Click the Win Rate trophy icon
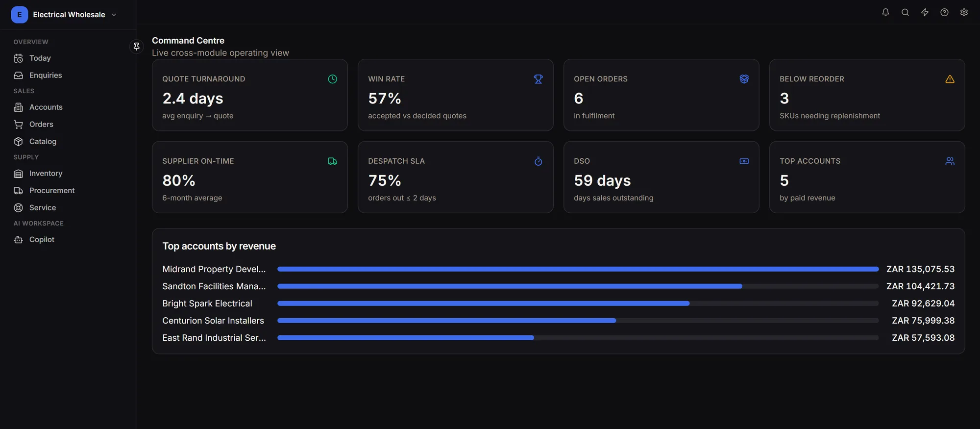 pyautogui.click(x=538, y=79)
